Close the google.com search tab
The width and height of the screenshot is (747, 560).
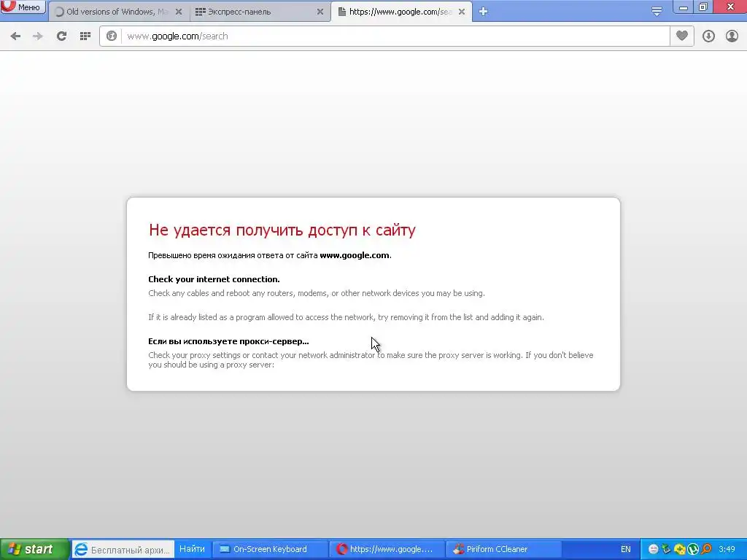pyautogui.click(x=462, y=12)
